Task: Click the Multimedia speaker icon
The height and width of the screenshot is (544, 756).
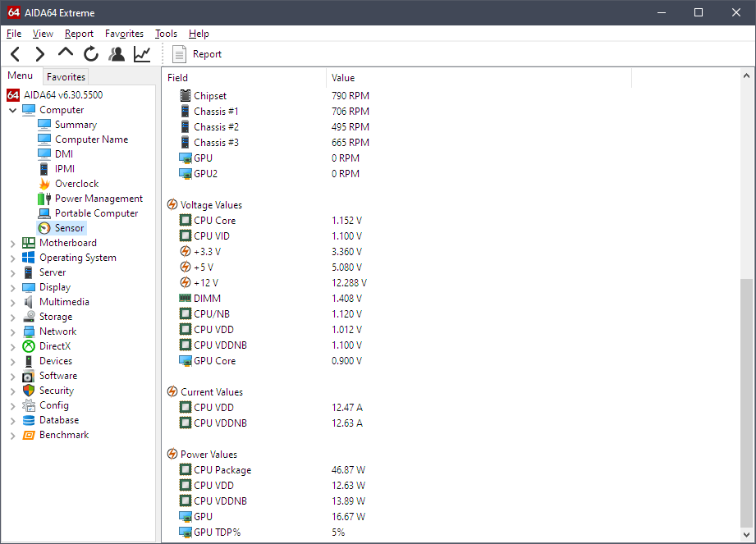Action: tap(29, 302)
